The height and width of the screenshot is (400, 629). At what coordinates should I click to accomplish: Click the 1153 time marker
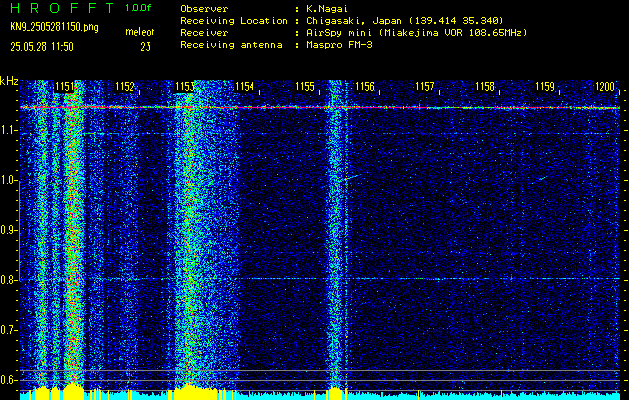click(x=185, y=87)
